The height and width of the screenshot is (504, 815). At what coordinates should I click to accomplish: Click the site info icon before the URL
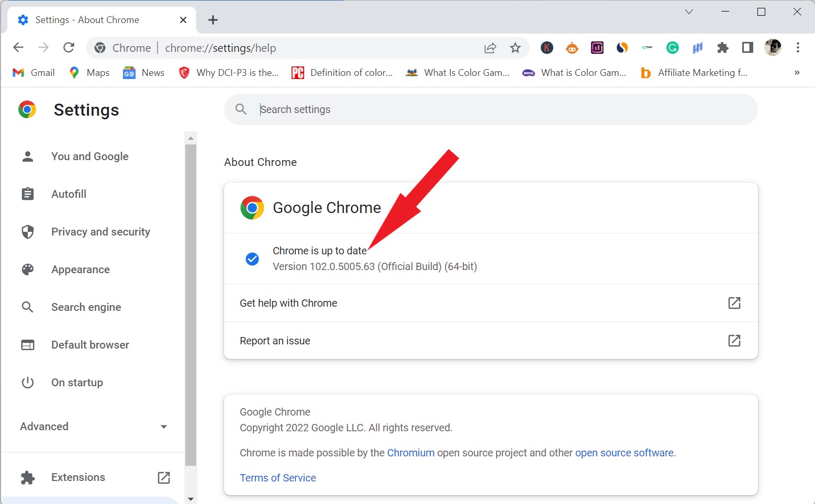[99, 48]
